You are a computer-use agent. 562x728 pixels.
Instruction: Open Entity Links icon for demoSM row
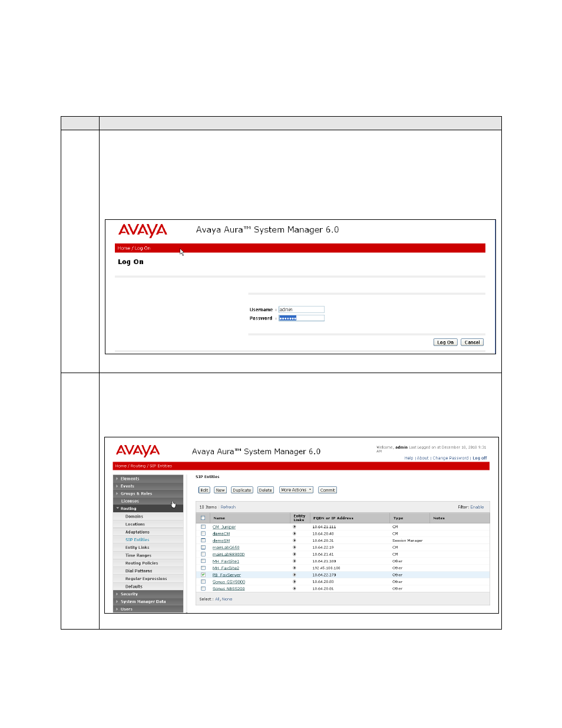(x=295, y=541)
